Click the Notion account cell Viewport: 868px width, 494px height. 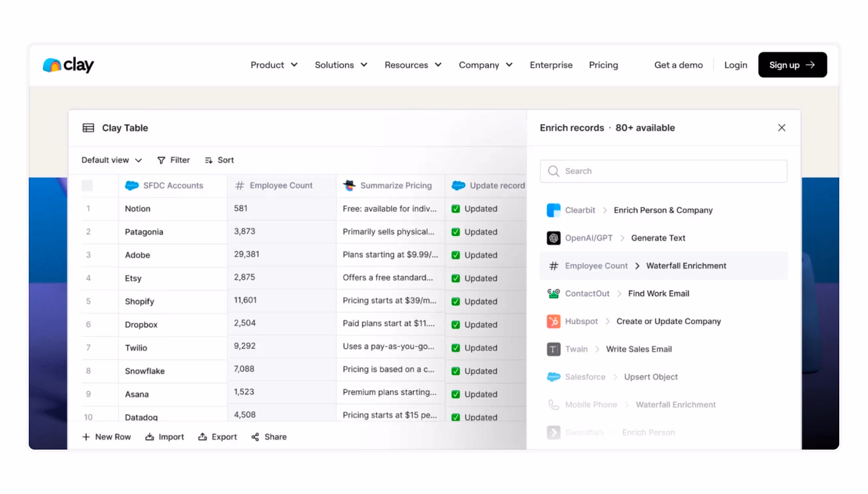pyautogui.click(x=173, y=209)
